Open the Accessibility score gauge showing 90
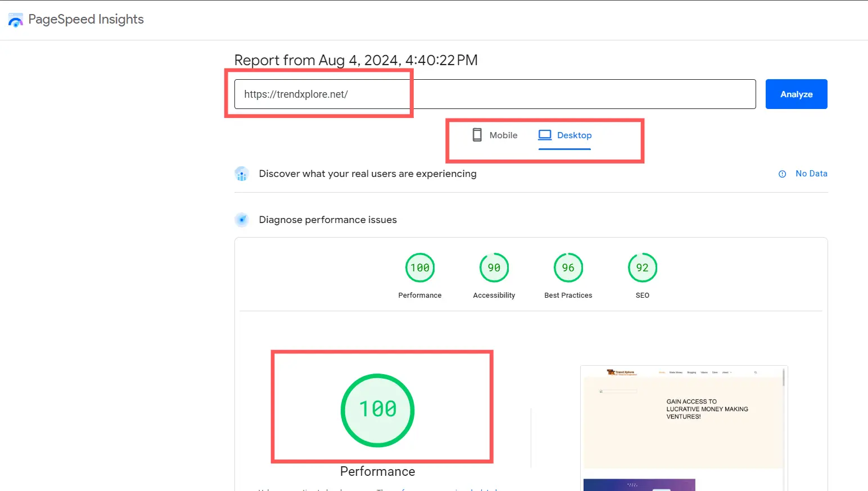 tap(494, 267)
